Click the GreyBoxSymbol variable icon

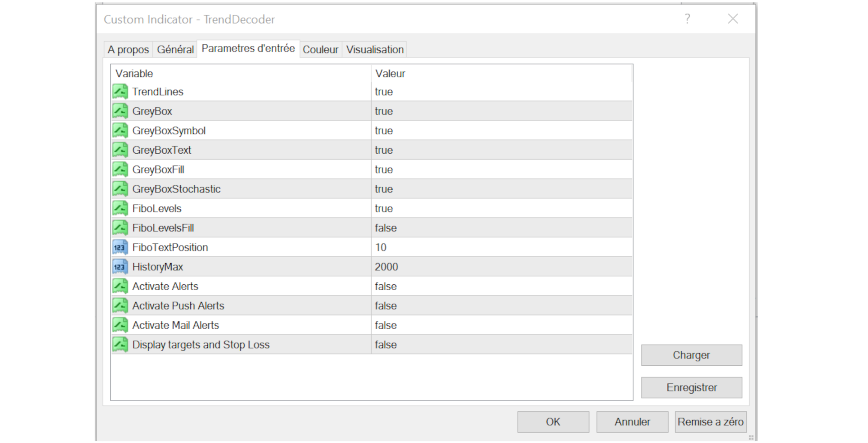tap(120, 131)
